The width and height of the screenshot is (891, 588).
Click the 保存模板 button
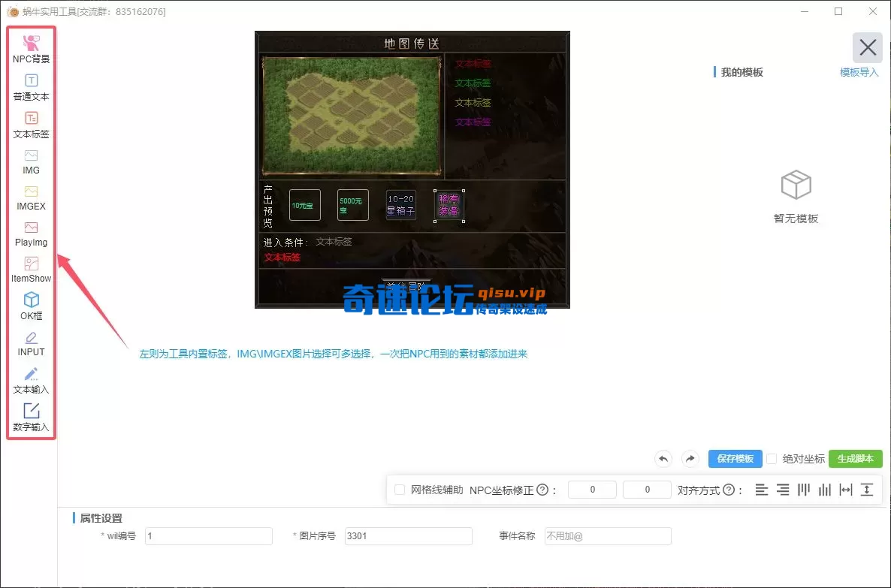pyautogui.click(x=735, y=459)
